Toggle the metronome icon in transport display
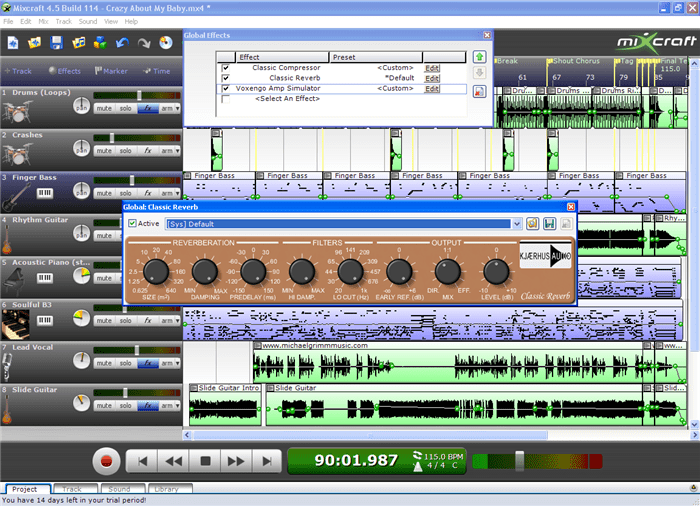This screenshot has height=506, width=700. pyautogui.click(x=418, y=467)
